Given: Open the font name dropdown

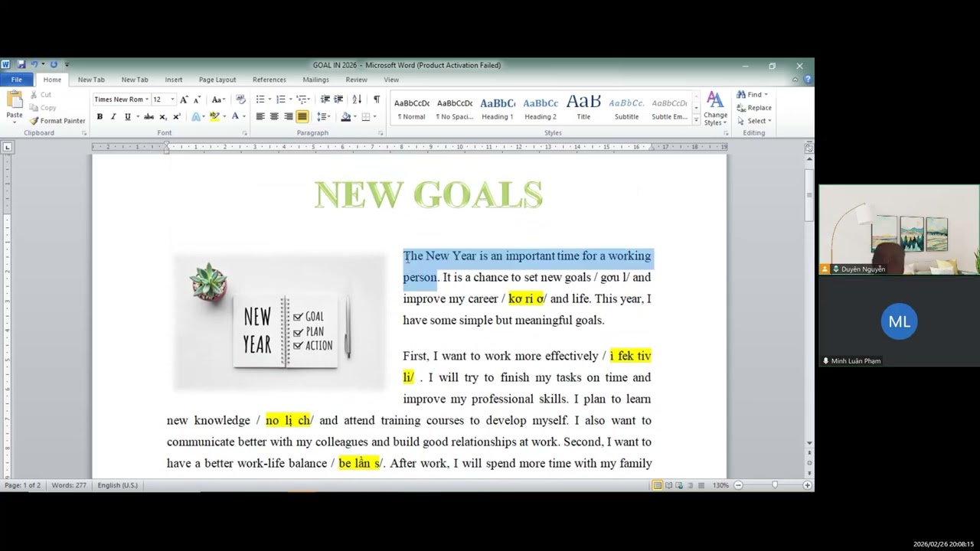Looking at the screenshot, I should click(147, 99).
